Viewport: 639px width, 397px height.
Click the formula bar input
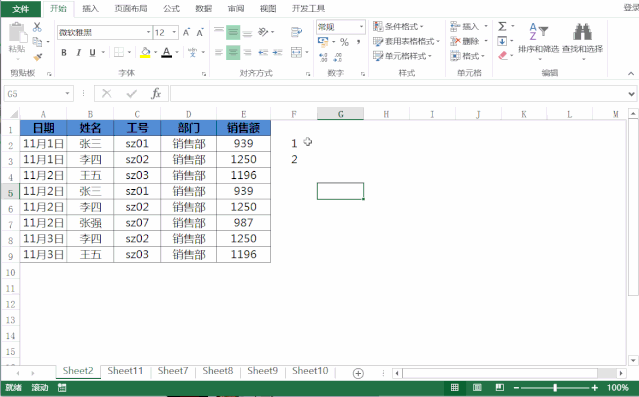399,94
